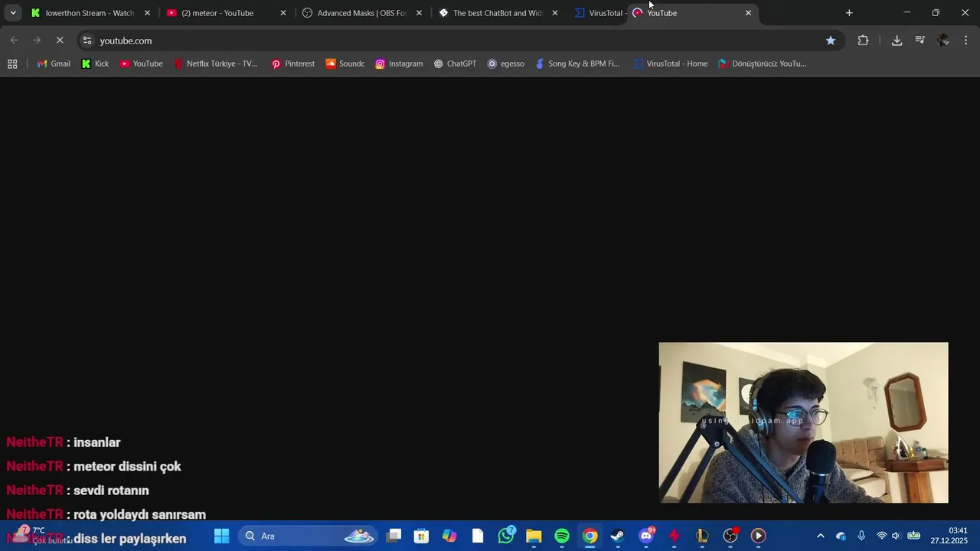980x551 pixels.
Task: Open the battery status tray icon
Action: [x=913, y=536]
